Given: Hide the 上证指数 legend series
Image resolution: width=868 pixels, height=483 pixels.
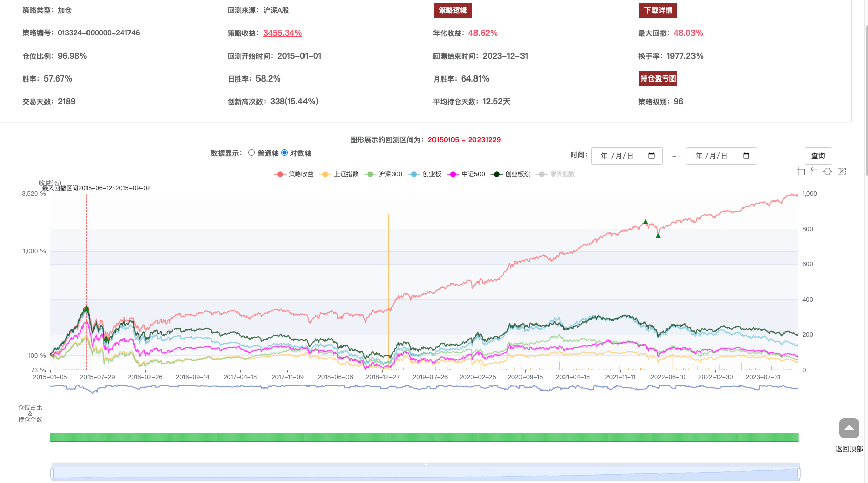Looking at the screenshot, I should click(339, 174).
